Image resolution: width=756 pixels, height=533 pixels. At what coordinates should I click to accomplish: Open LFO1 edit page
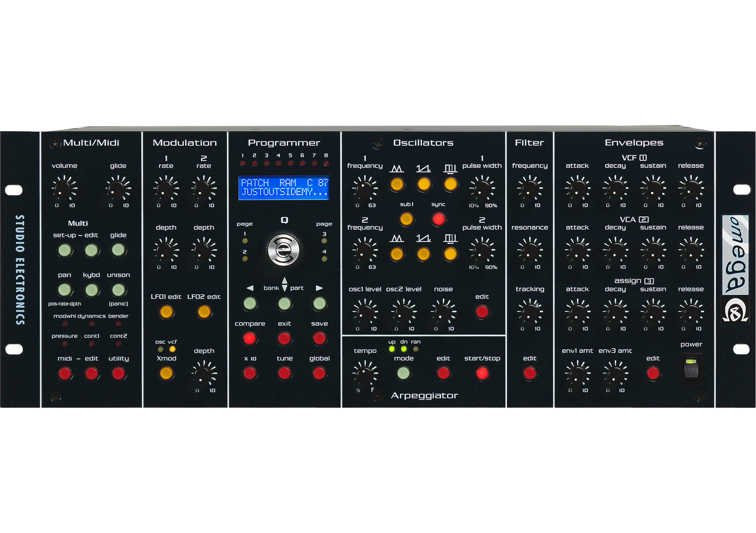(x=166, y=312)
